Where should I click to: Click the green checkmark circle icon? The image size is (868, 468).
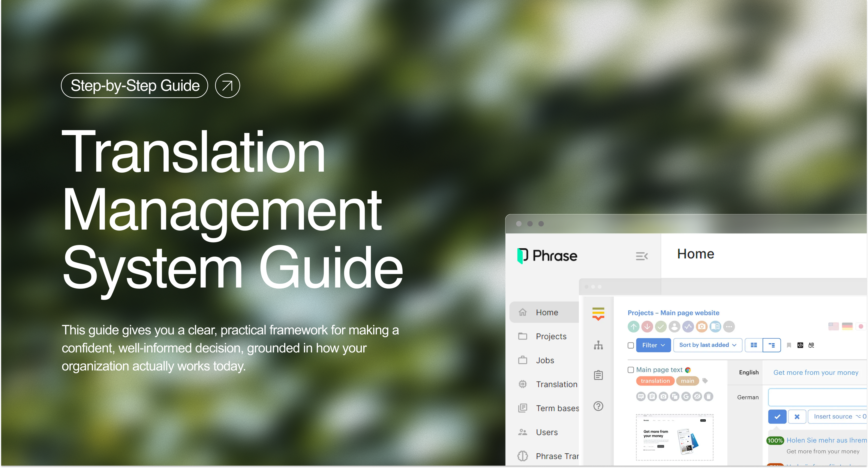[661, 327]
